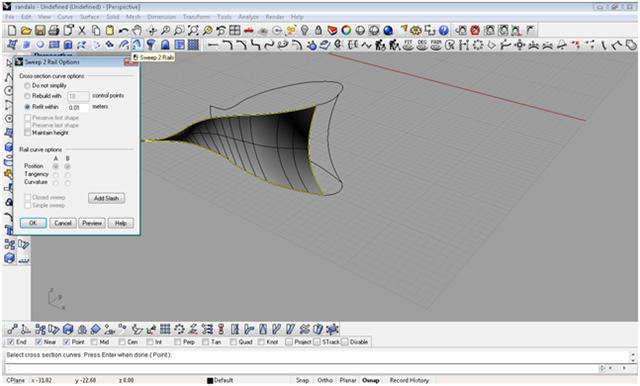Screen dimensions: 640x386
Task: Click Record History in status bar
Action: pos(409,380)
